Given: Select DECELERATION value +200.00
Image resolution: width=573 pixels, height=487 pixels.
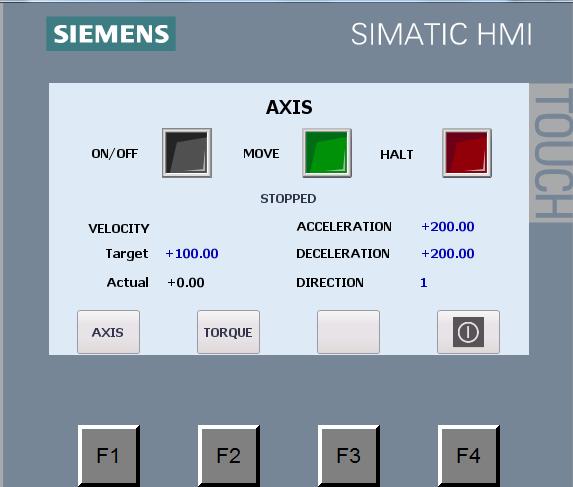Looking at the screenshot, I should 448,254.
